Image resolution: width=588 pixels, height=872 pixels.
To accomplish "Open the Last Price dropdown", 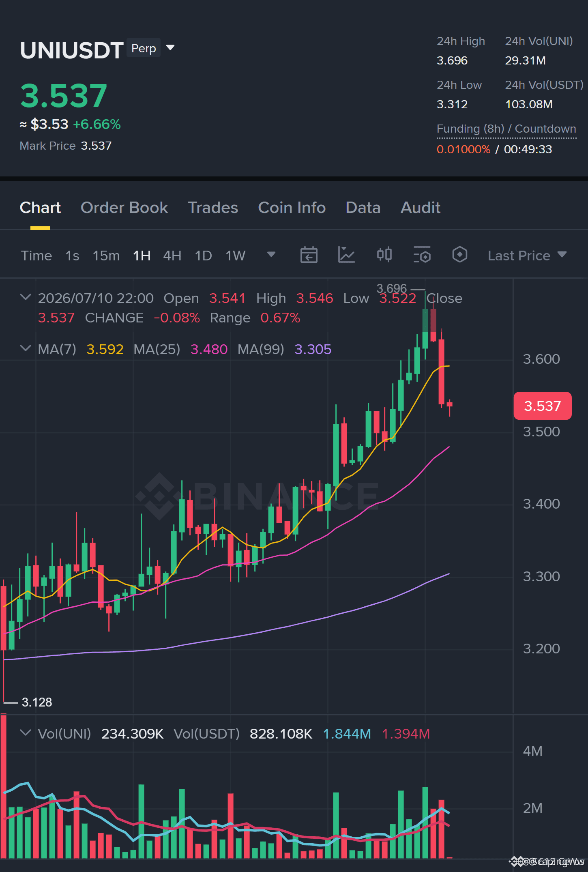I will tap(527, 256).
